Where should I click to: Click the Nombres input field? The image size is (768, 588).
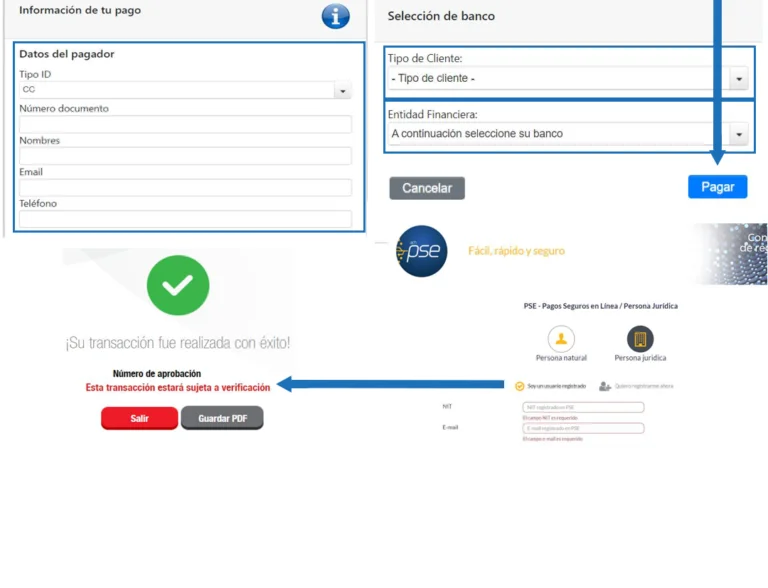[185, 156]
